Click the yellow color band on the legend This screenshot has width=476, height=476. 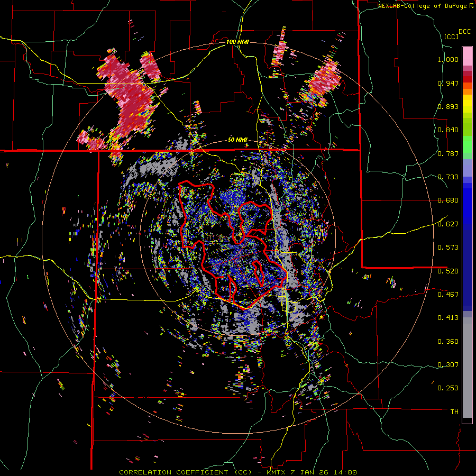[x=467, y=103]
